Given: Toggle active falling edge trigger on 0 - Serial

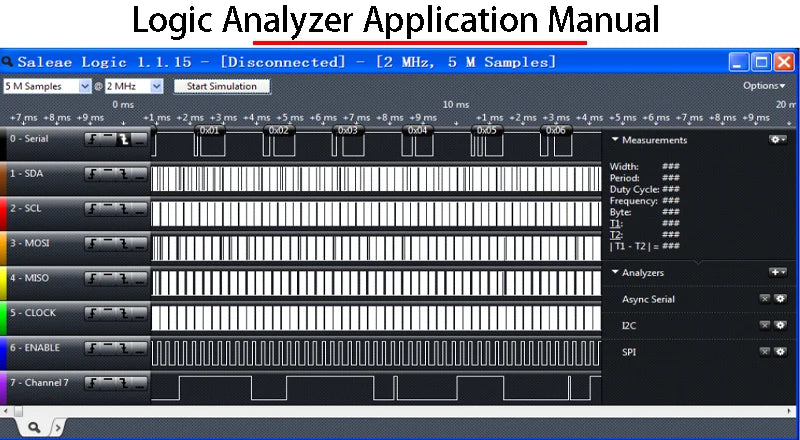Looking at the screenshot, I should (124, 139).
